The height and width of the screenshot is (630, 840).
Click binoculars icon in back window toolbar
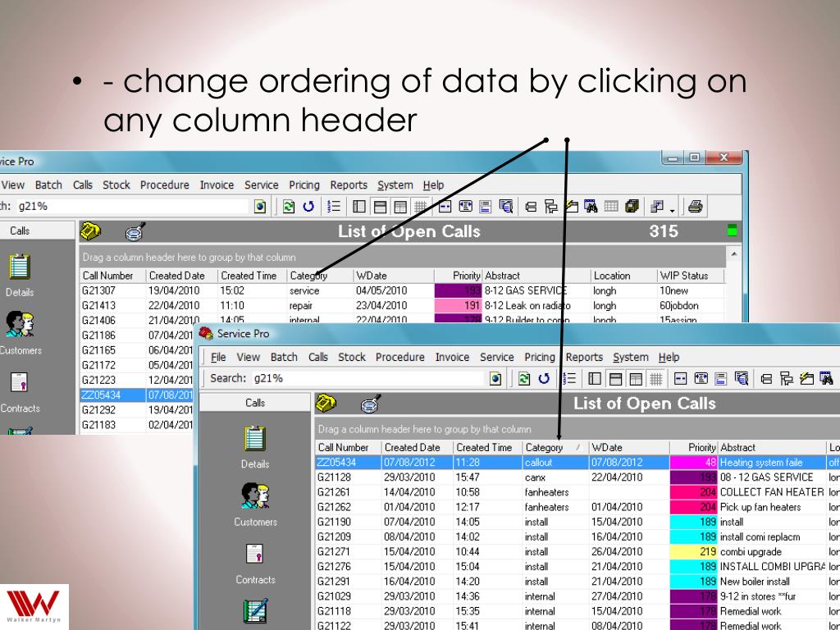pyautogui.click(x=591, y=206)
